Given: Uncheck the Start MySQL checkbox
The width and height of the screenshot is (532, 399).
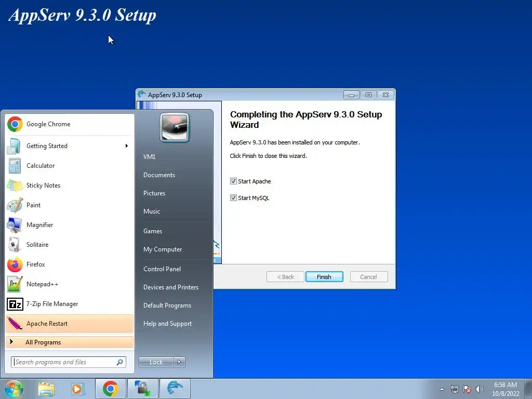Looking at the screenshot, I should pos(233,198).
